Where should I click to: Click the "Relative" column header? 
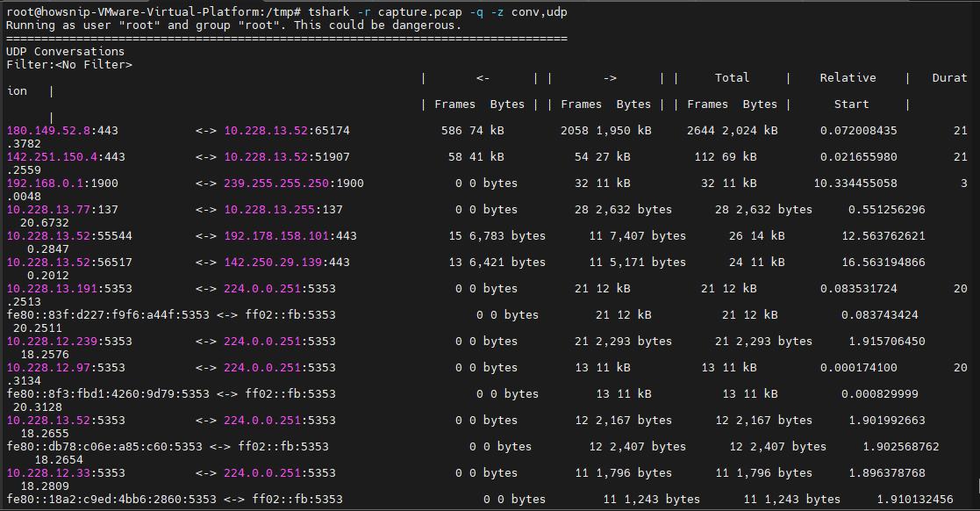point(848,77)
